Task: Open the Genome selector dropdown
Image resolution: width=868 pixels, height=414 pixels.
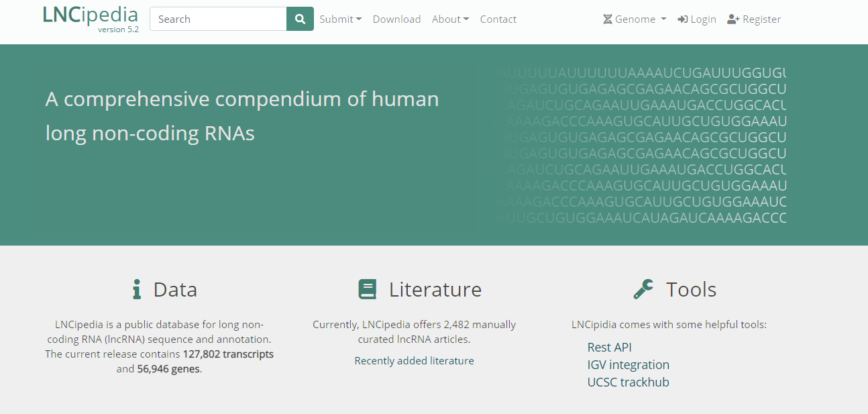Action: click(x=635, y=19)
